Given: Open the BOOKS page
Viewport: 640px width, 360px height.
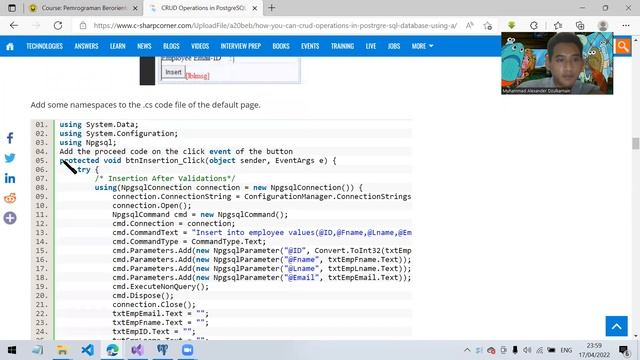Looking at the screenshot, I should 281,46.
